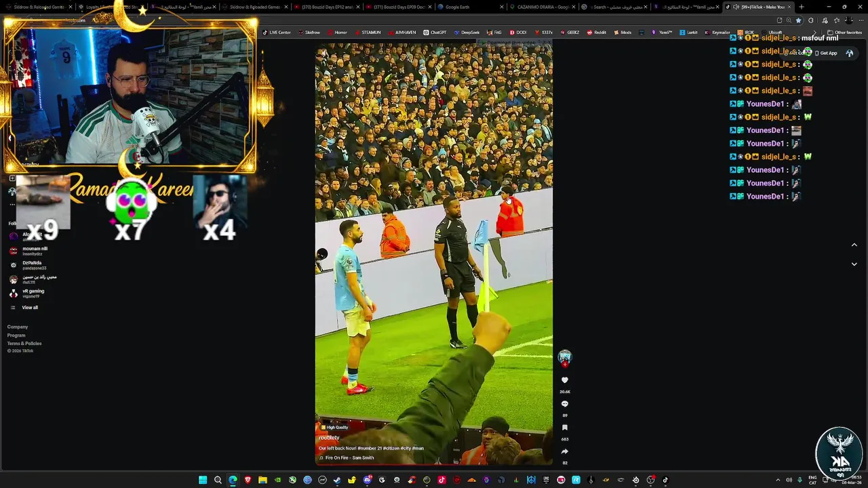Screen dimensions: 868x488
Task: Open Windows taskbar search
Action: point(218,480)
